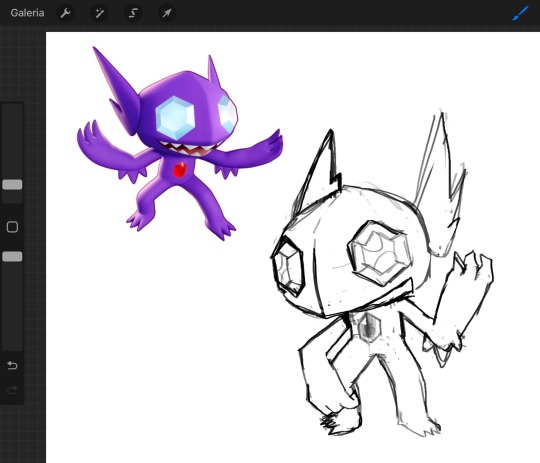The image size is (540, 463).
Task: Redo with the dimmed redo arrow
Action: click(12, 390)
